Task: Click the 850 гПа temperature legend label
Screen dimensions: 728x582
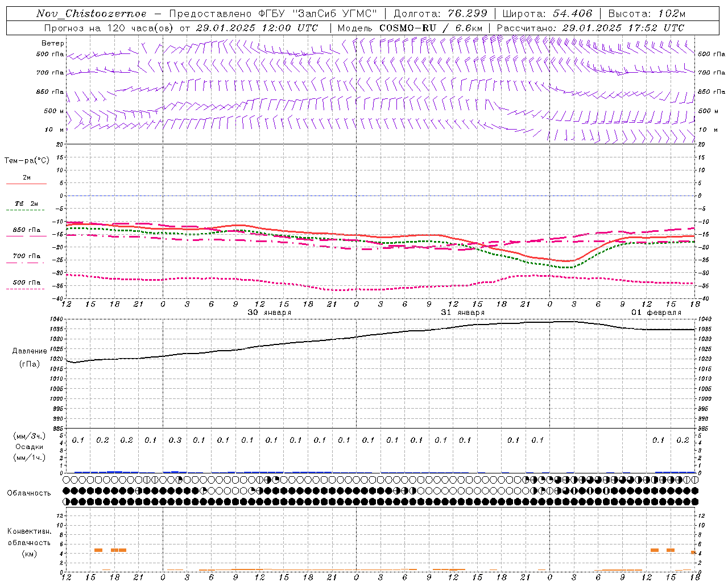Action: tap(27, 230)
